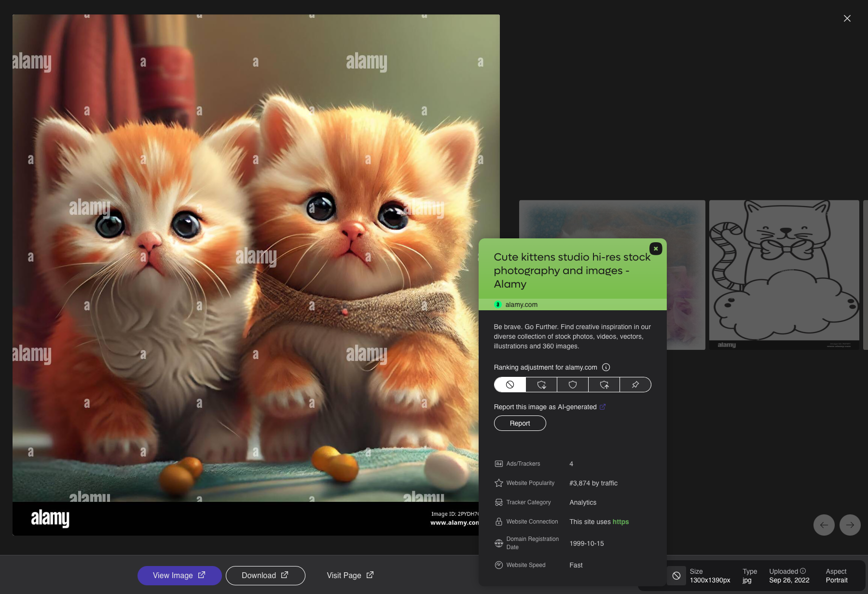This screenshot has height=594, width=868.
Task: Open the Visit Page link
Action: pyautogui.click(x=350, y=575)
